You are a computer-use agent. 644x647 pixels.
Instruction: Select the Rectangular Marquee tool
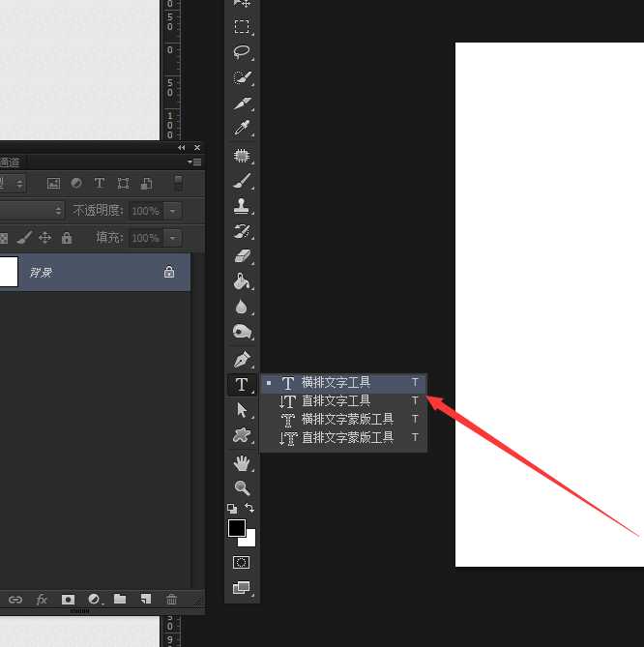pyautogui.click(x=242, y=27)
